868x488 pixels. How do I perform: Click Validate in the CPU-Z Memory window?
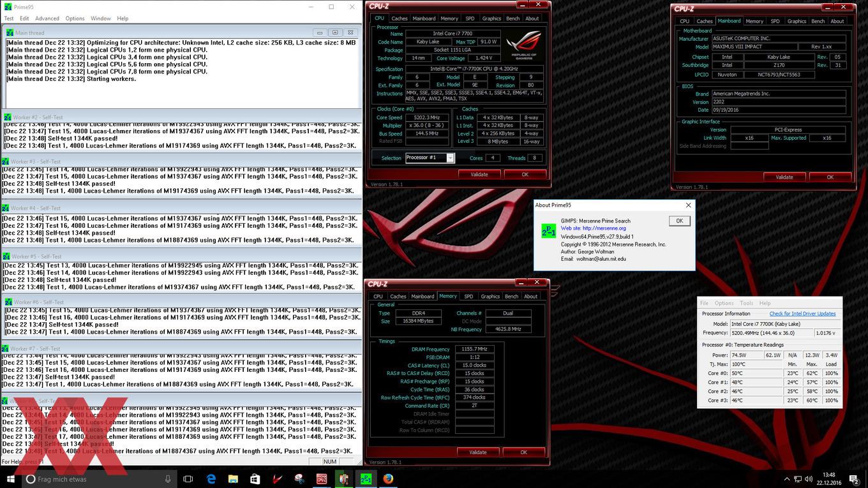click(x=478, y=452)
